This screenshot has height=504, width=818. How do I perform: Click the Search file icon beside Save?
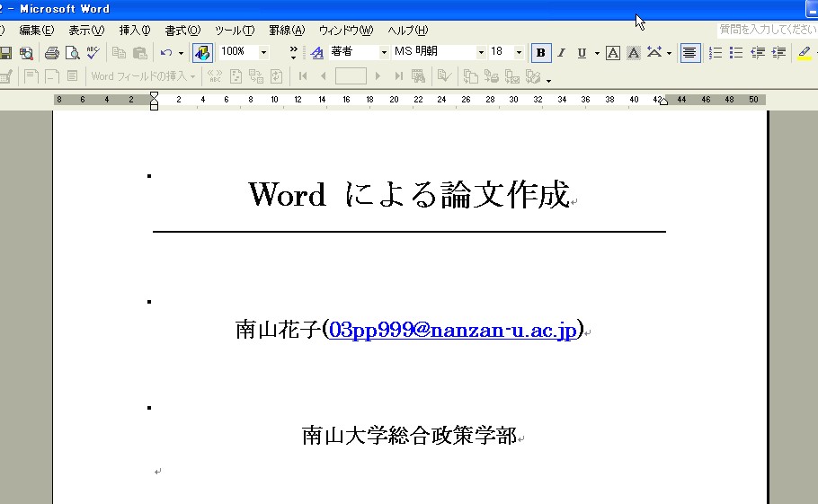coord(26,53)
